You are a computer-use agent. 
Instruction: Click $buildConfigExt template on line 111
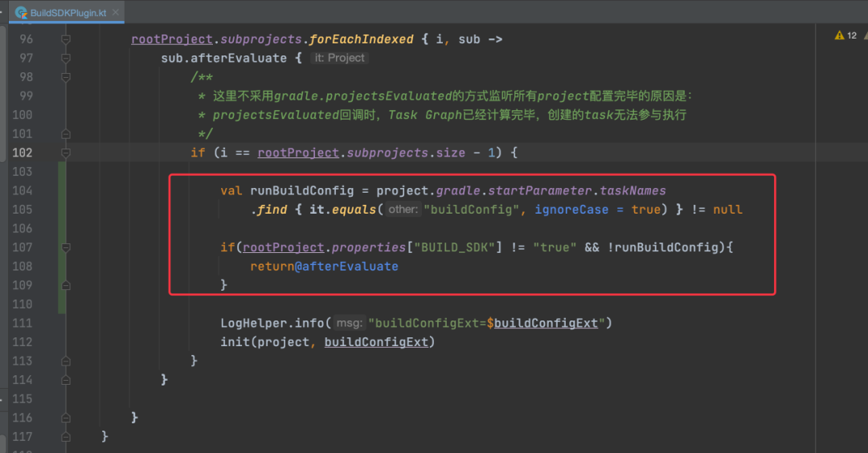[542, 323]
